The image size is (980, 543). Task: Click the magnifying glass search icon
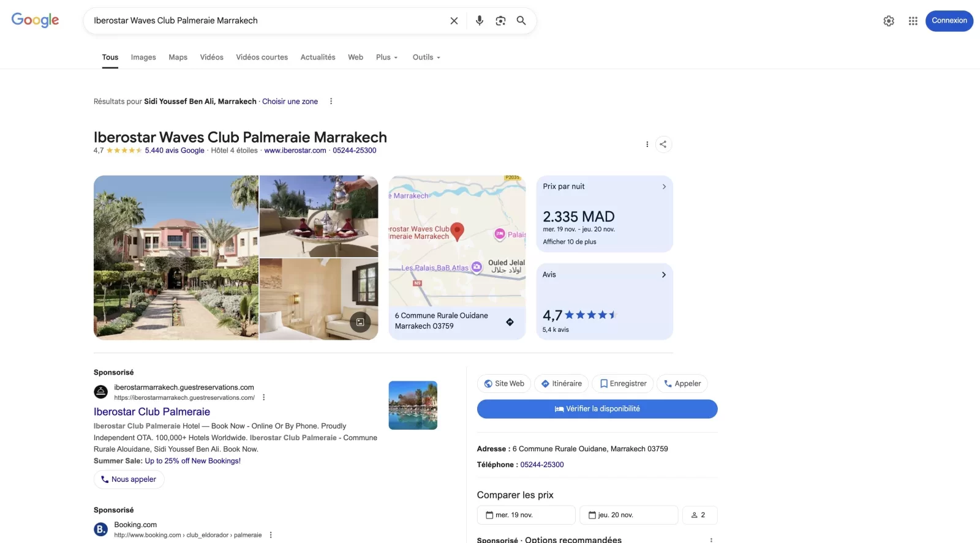point(521,21)
